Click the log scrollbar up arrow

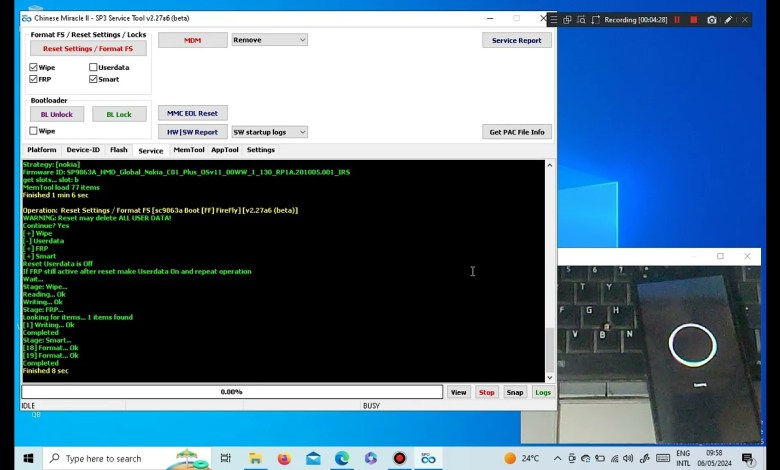[550, 165]
